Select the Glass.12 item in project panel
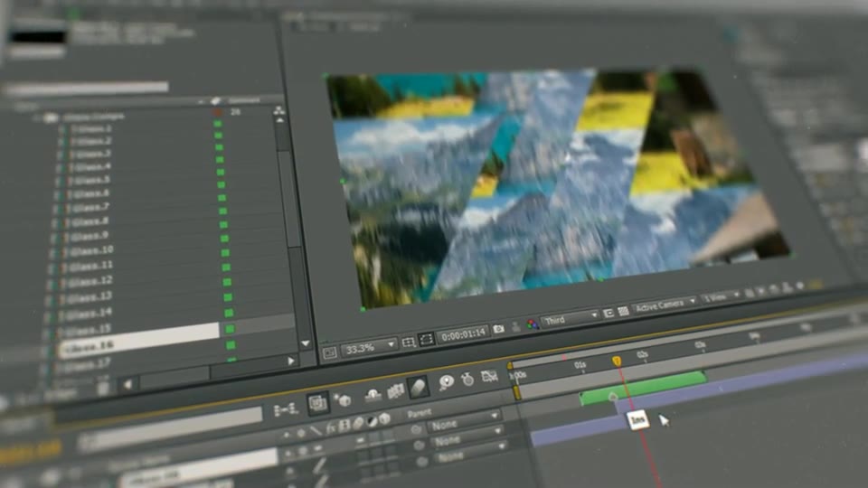This screenshot has height=488, width=868. point(89,280)
